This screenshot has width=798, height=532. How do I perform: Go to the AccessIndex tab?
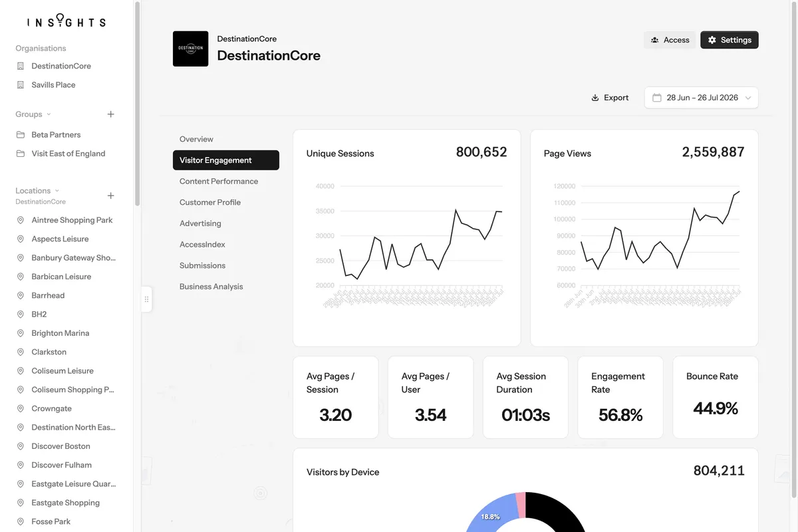tap(226, 245)
